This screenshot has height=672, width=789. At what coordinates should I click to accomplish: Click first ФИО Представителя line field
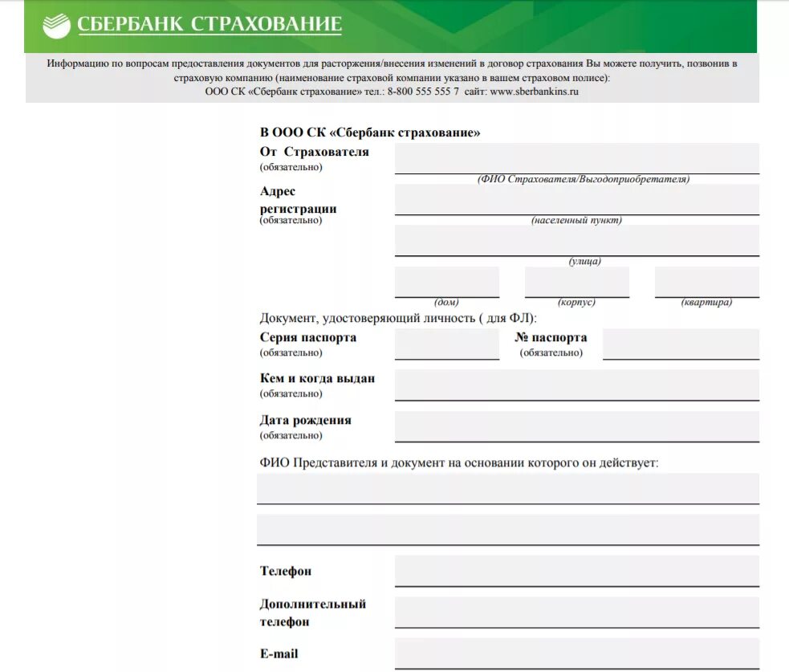[508, 488]
